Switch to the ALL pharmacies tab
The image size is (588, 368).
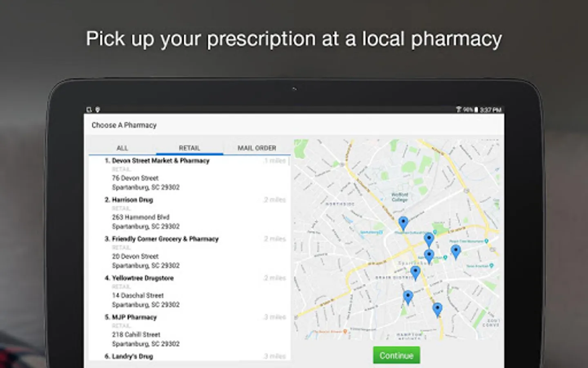pyautogui.click(x=122, y=148)
